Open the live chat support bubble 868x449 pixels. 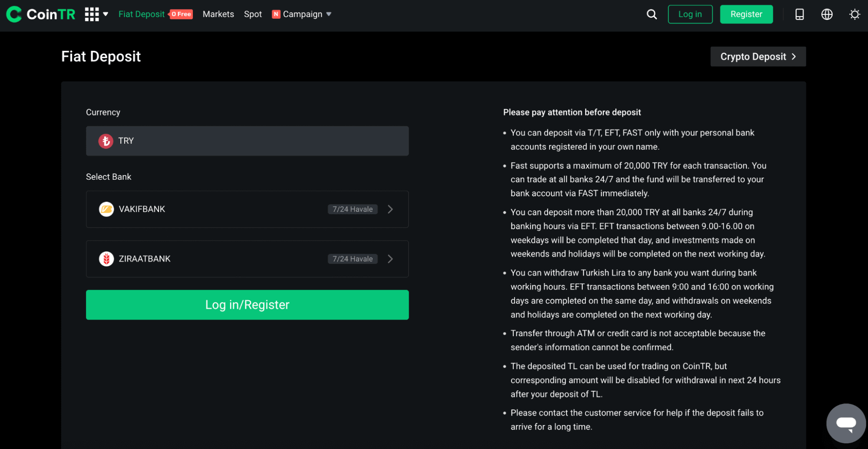845,423
